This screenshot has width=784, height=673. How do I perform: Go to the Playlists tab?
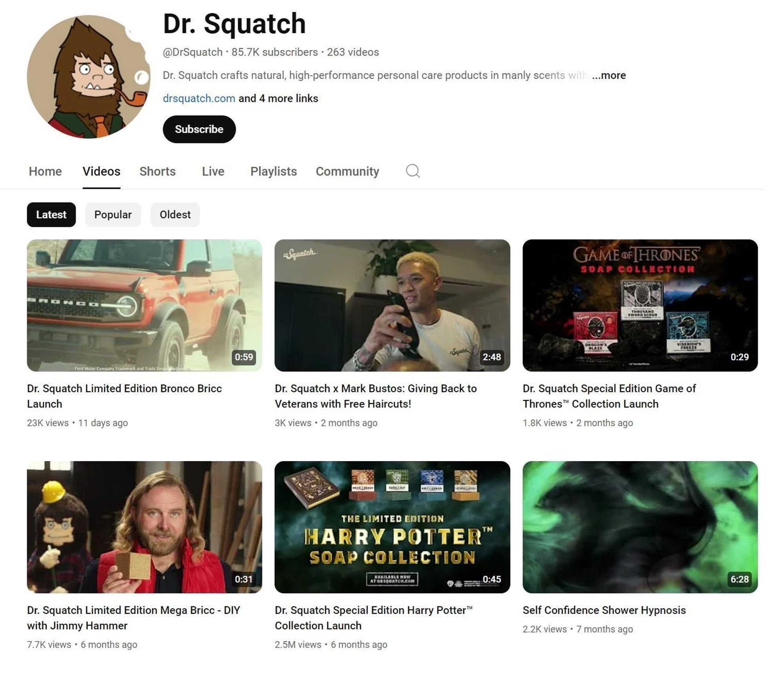pos(274,171)
